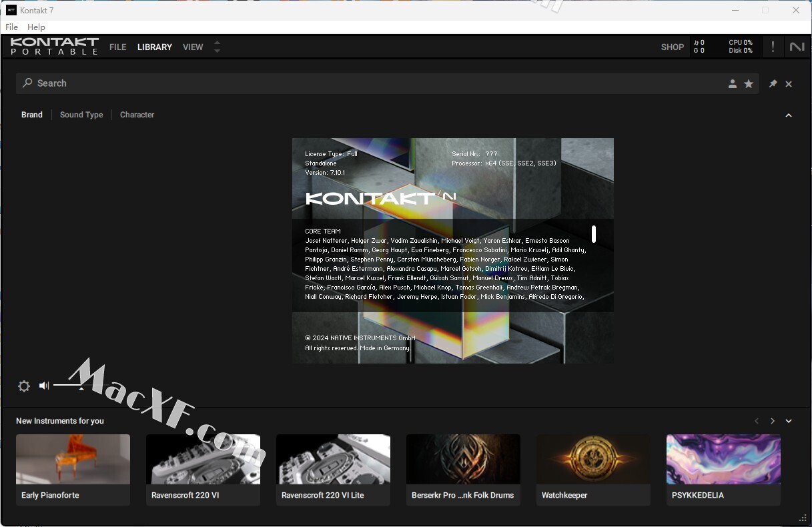Collapse the filter section with the chevron

coord(789,115)
